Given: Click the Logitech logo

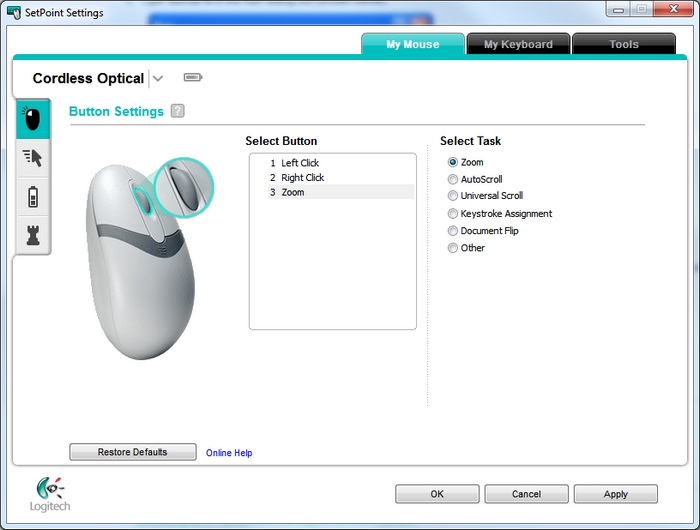Looking at the screenshot, I should [x=50, y=494].
